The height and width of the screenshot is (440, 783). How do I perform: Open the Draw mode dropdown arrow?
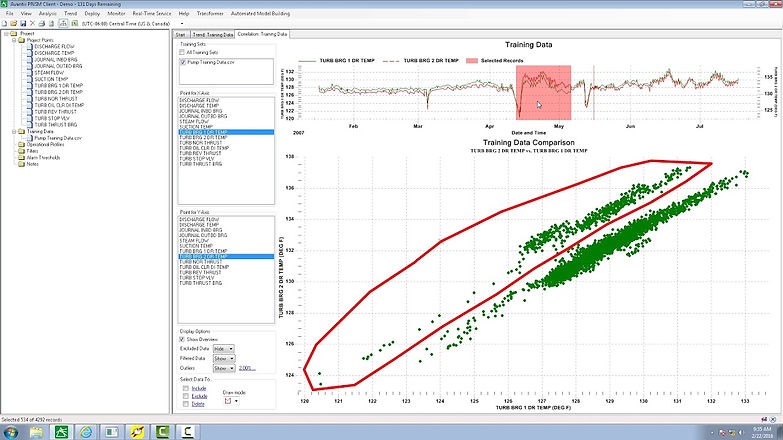pyautogui.click(x=236, y=401)
